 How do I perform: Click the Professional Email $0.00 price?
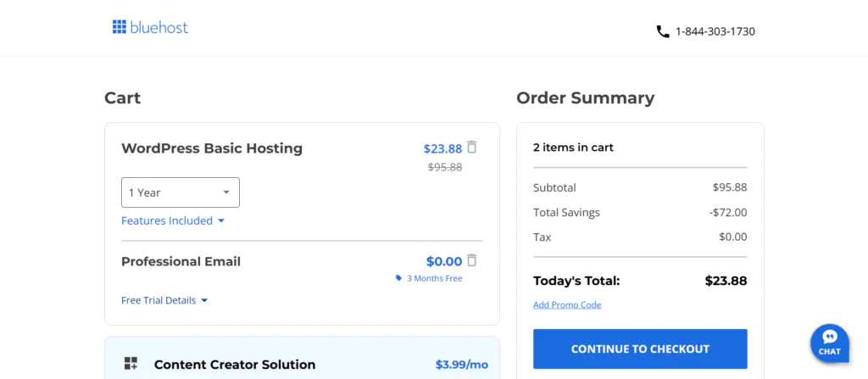pyautogui.click(x=444, y=261)
